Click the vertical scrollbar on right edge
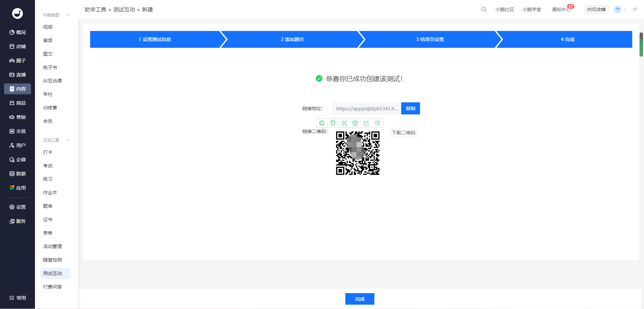This screenshot has width=644, height=309. (641, 44)
